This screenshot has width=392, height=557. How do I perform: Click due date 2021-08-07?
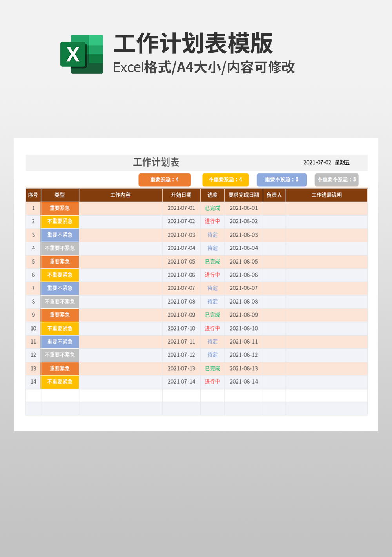click(x=244, y=288)
